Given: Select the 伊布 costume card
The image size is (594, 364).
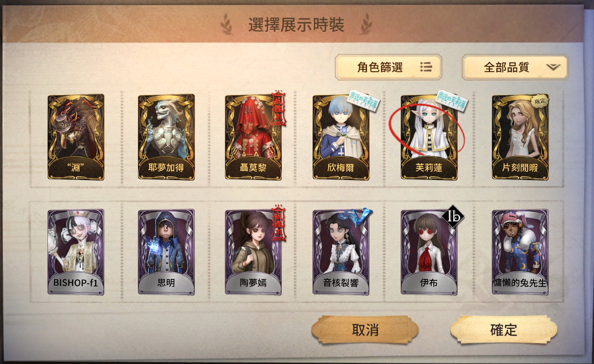Looking at the screenshot, I should (x=429, y=252).
